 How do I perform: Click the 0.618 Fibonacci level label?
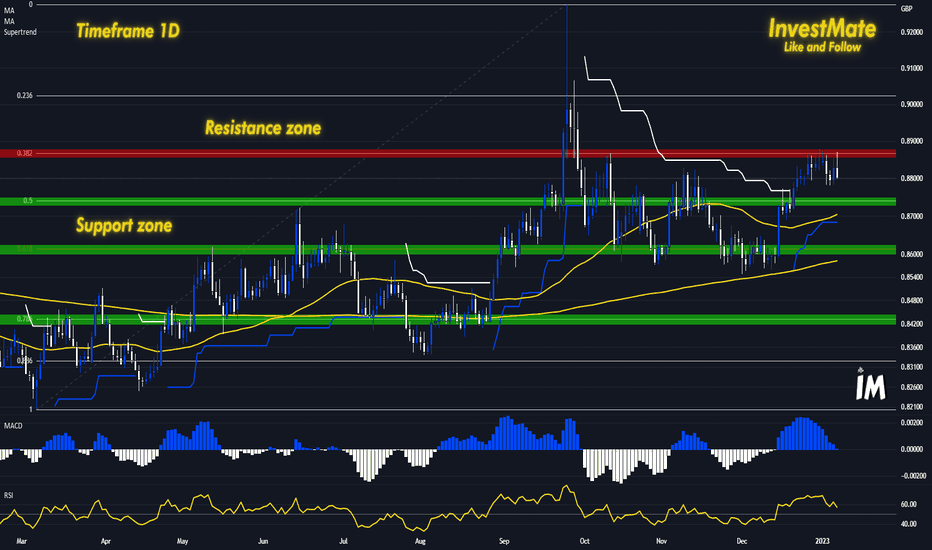pyautogui.click(x=24, y=249)
